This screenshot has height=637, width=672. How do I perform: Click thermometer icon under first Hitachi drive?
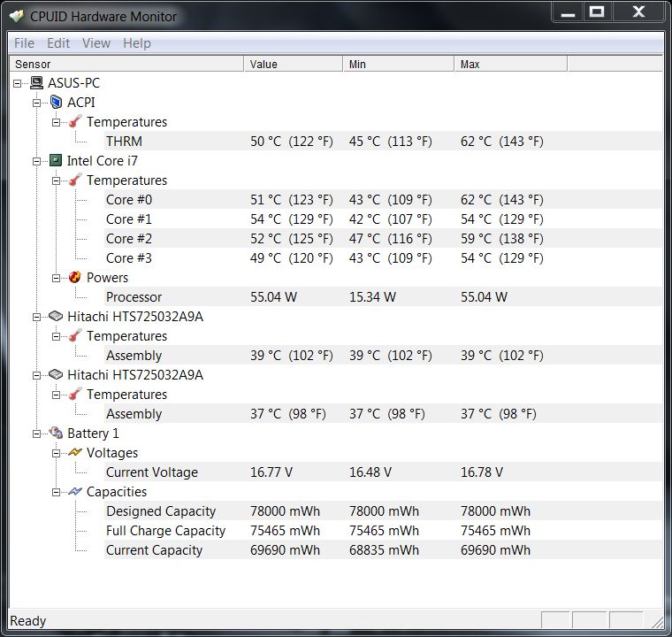[75, 335]
